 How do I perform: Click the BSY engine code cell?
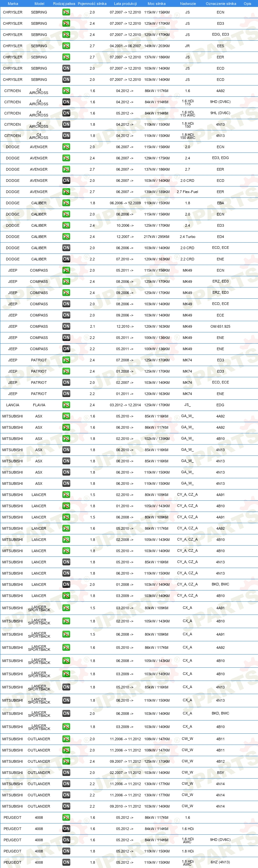click(220, 773)
